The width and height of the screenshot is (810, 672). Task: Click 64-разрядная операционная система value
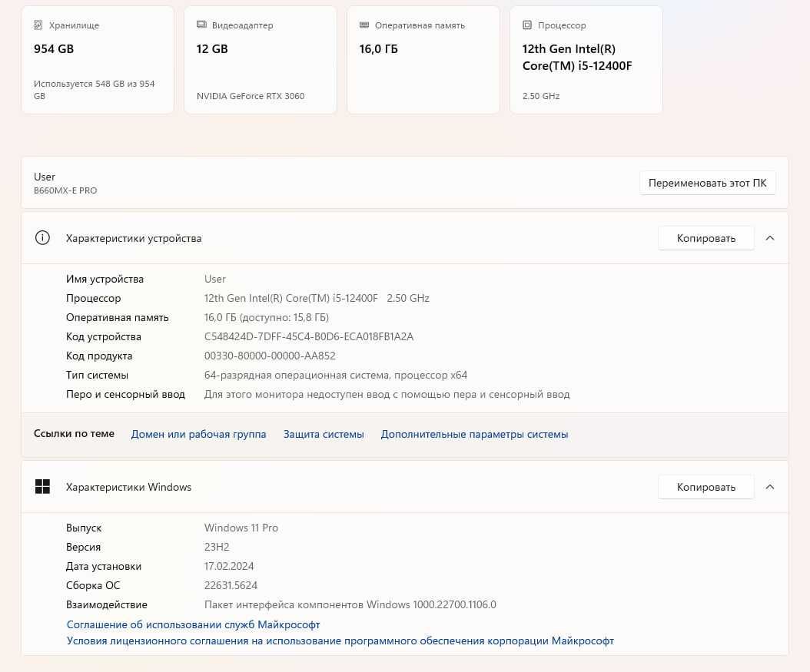pos(336,375)
